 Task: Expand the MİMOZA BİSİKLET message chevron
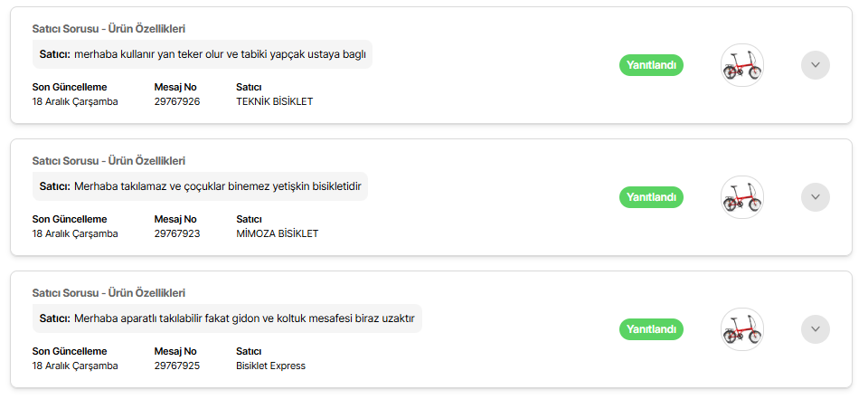[816, 196]
